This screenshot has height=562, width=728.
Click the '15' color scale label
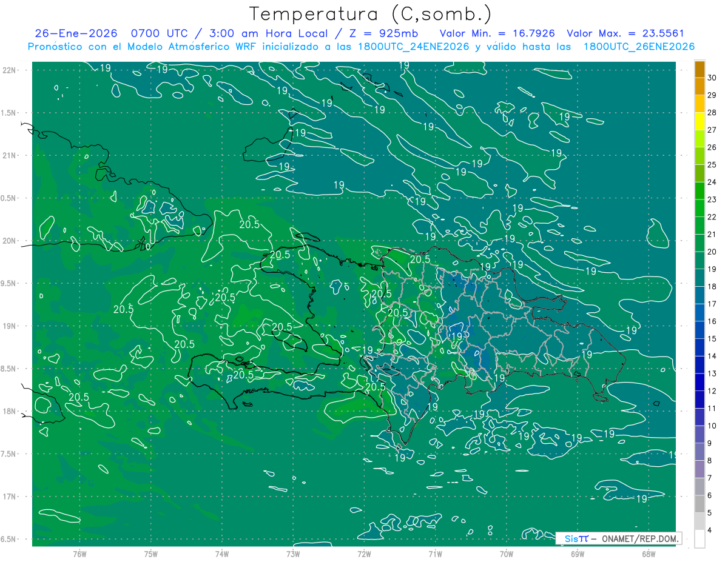tap(712, 339)
